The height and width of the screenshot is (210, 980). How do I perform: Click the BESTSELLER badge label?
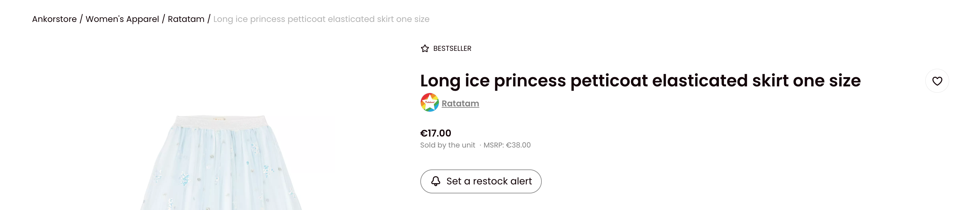(452, 49)
